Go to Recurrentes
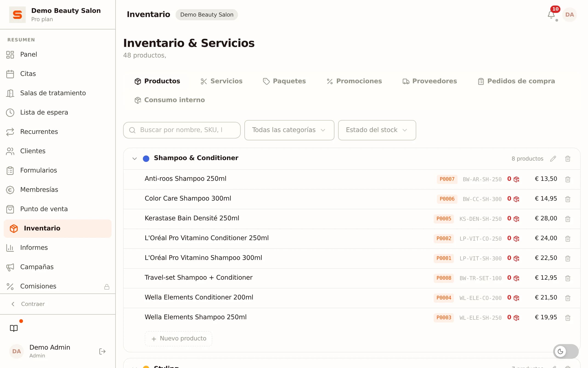Screen dimensions: 588x368 coord(58,132)
